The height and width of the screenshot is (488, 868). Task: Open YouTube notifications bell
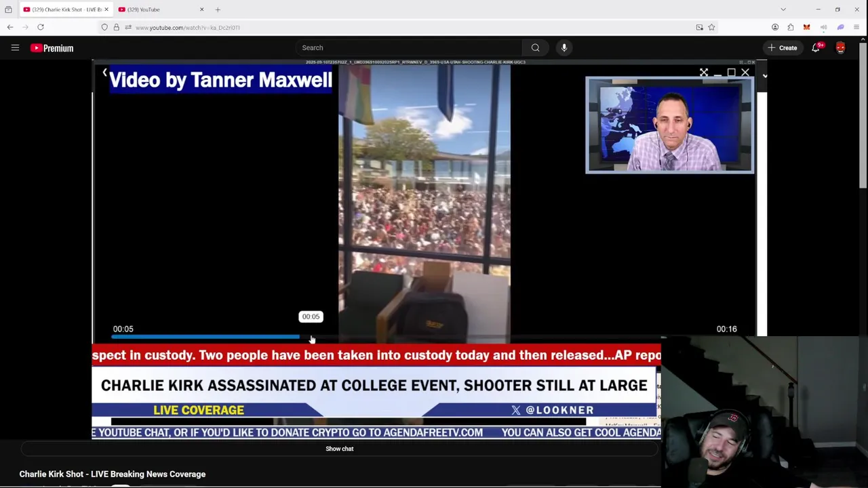tap(816, 47)
